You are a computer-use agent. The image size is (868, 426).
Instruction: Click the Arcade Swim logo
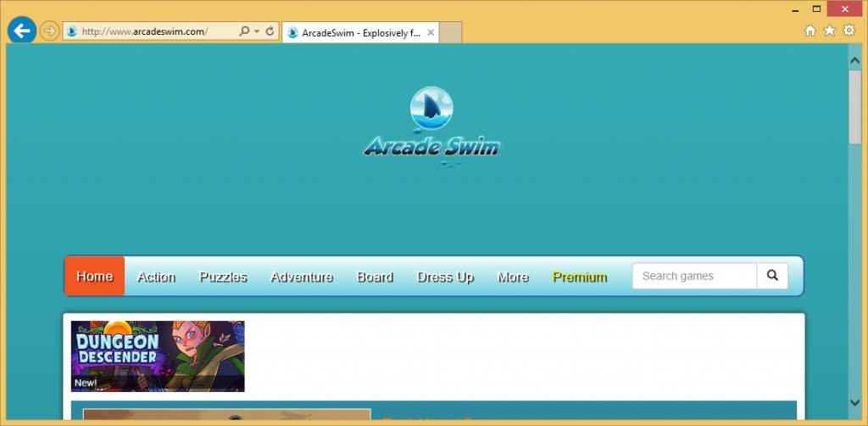[431, 126]
